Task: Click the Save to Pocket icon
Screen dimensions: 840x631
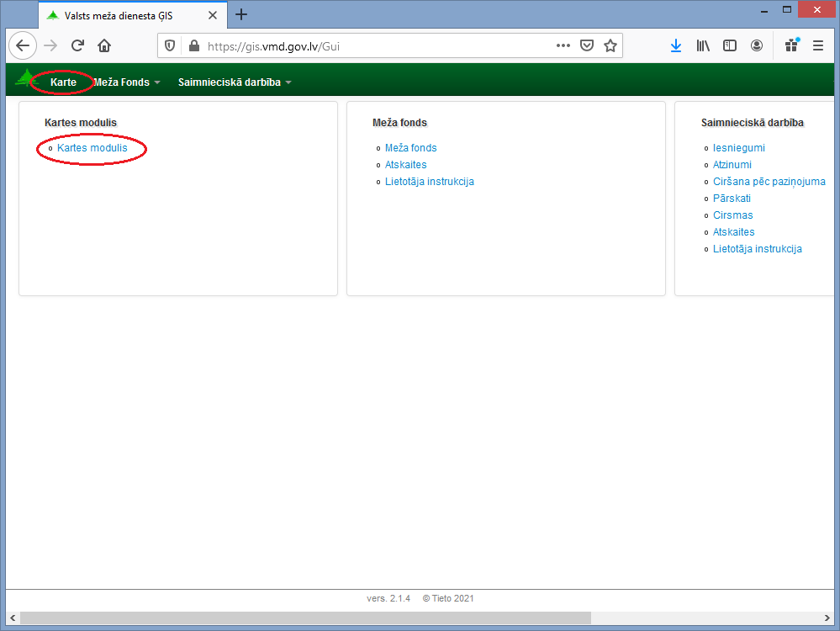Action: click(588, 46)
